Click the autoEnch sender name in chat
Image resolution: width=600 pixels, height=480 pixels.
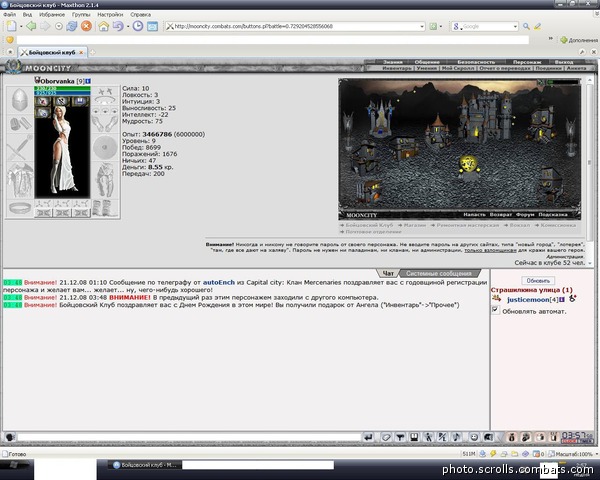click(x=218, y=282)
